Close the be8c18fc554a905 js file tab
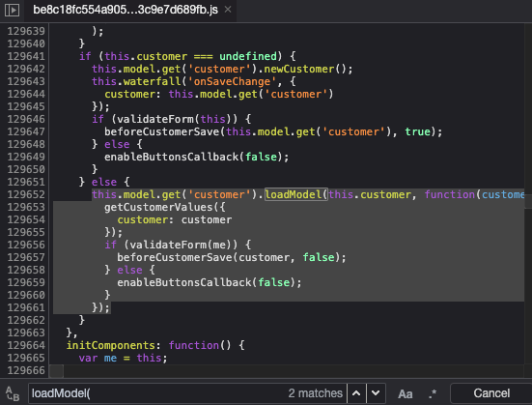Screen dimensions: 532x405 pyautogui.click(x=228, y=10)
